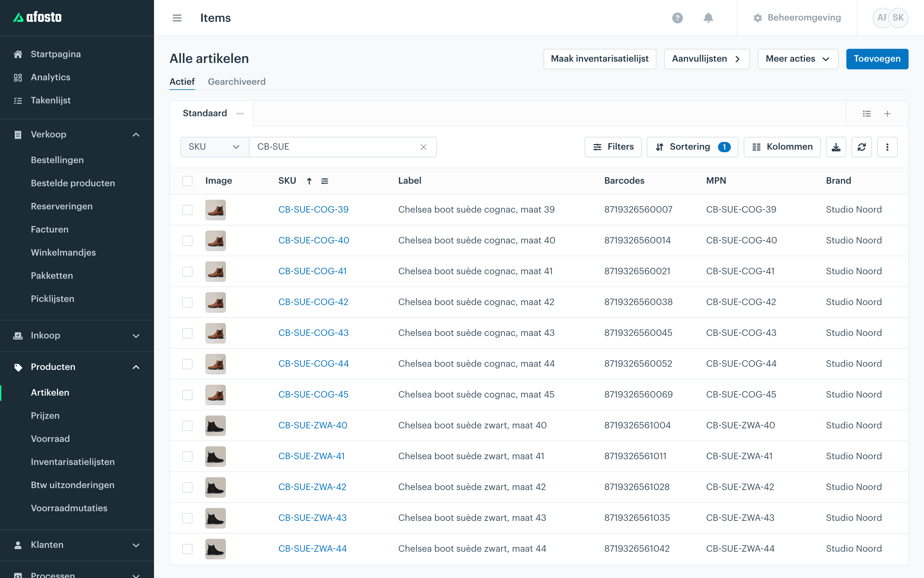The height and width of the screenshot is (578, 924).
Task: Click the download export icon button
Action: click(836, 147)
